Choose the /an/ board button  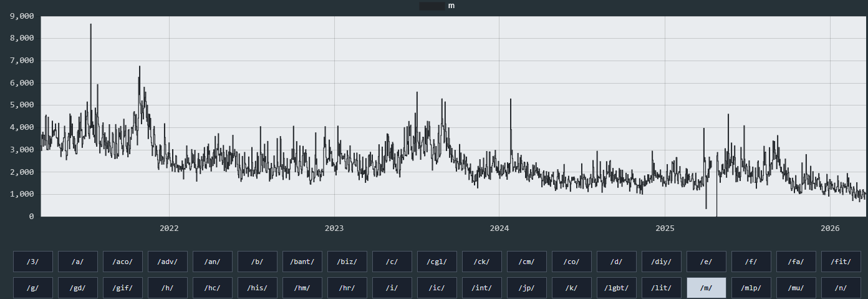click(213, 262)
